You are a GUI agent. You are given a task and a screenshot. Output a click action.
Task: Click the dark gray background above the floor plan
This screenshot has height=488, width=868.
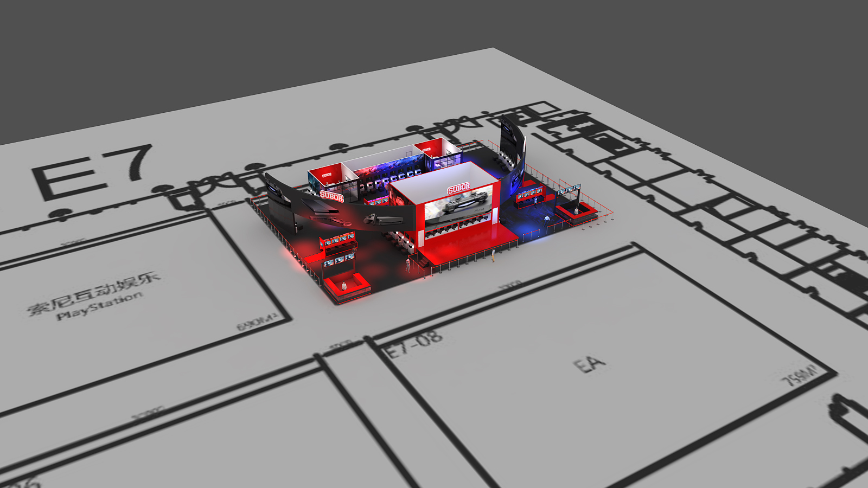[217, 54]
